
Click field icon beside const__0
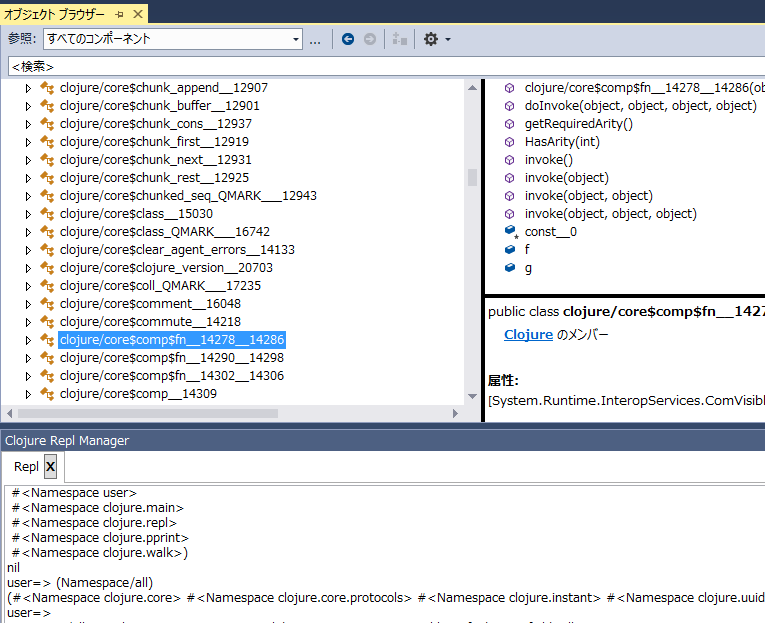click(510, 231)
